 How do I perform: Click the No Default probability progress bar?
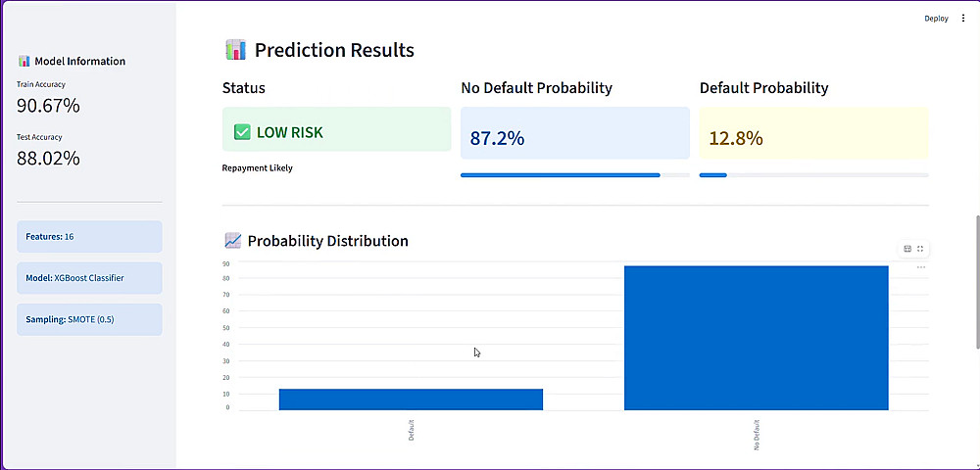click(575, 175)
